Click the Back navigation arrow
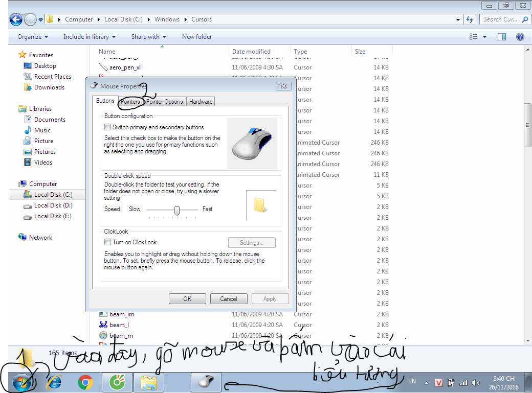 [16, 20]
